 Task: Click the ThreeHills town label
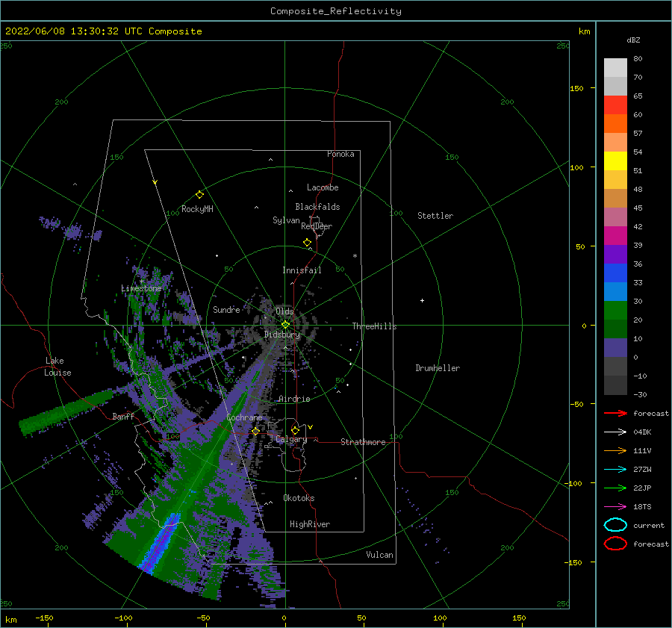pos(375,326)
